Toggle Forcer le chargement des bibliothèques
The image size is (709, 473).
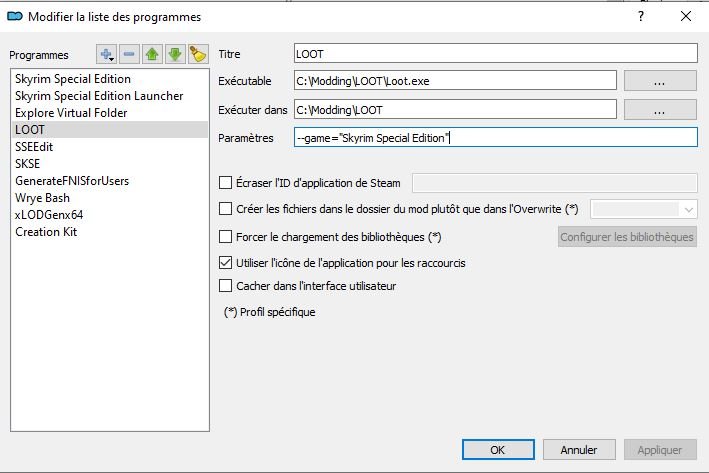pos(225,237)
